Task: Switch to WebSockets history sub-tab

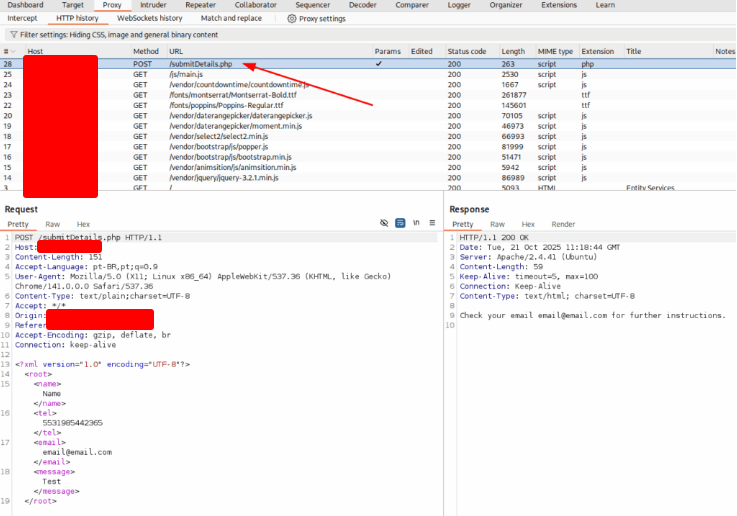Action: coord(150,18)
